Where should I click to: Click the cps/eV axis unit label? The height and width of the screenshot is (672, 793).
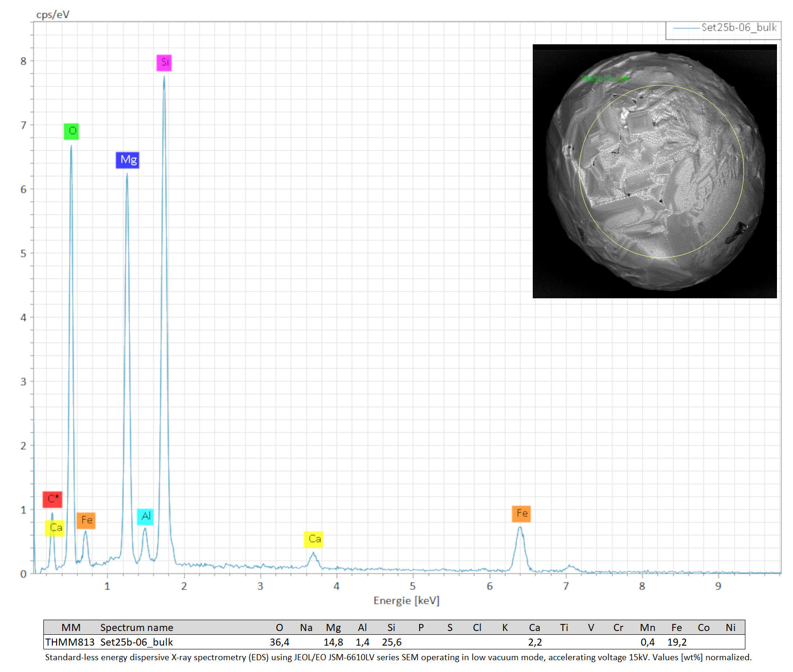tap(53, 15)
